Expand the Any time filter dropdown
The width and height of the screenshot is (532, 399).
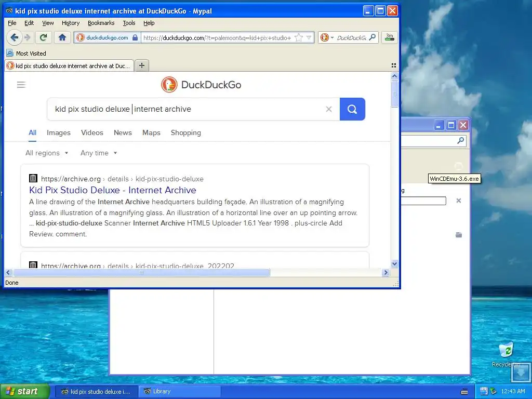(x=99, y=153)
